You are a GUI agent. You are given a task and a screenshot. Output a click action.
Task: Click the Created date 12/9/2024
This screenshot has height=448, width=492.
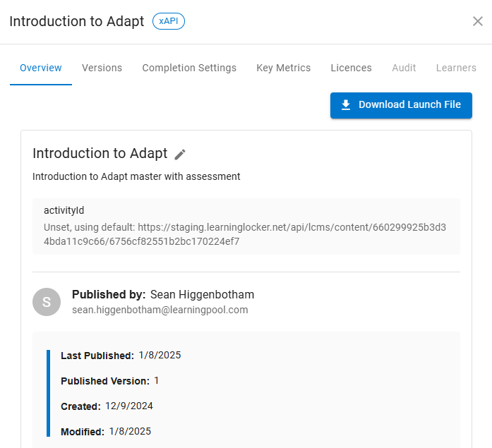tap(128, 406)
